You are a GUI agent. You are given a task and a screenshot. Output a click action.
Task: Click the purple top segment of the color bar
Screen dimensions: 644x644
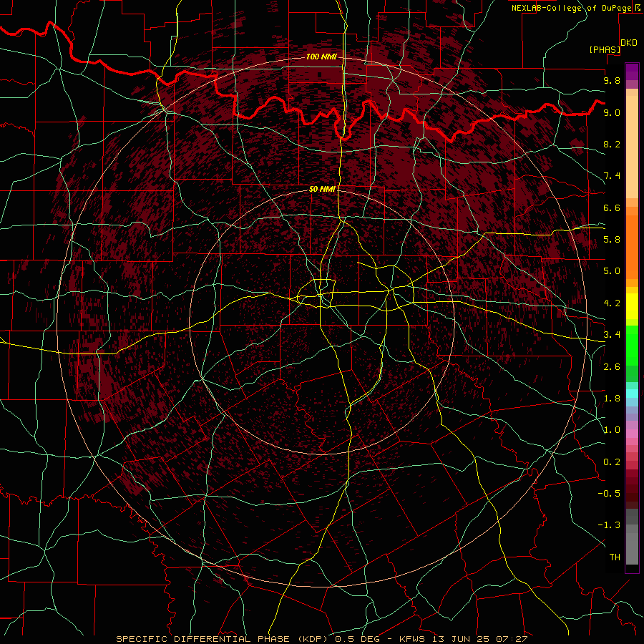pos(632,72)
